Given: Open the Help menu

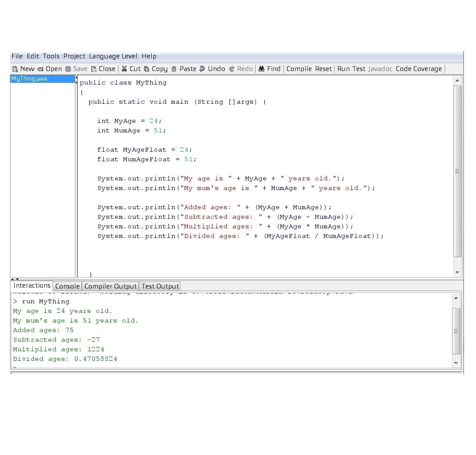Looking at the screenshot, I should 149,56.
